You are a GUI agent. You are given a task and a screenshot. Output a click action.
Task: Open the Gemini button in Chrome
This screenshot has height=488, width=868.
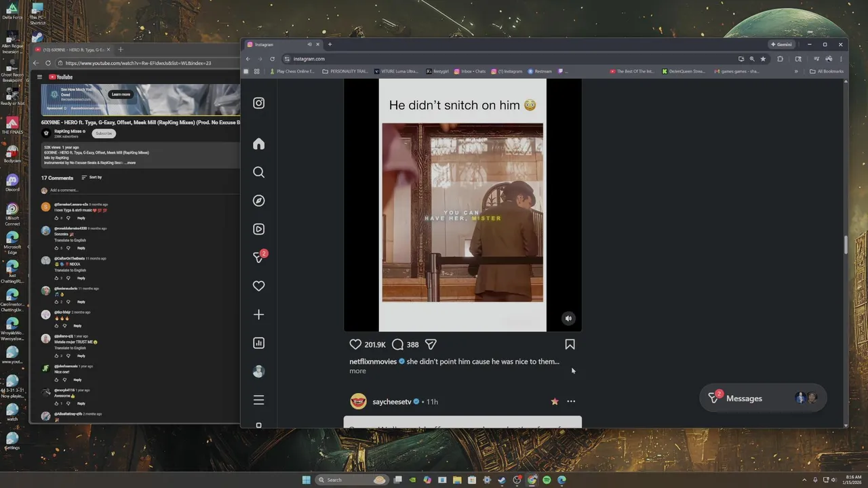[782, 45]
